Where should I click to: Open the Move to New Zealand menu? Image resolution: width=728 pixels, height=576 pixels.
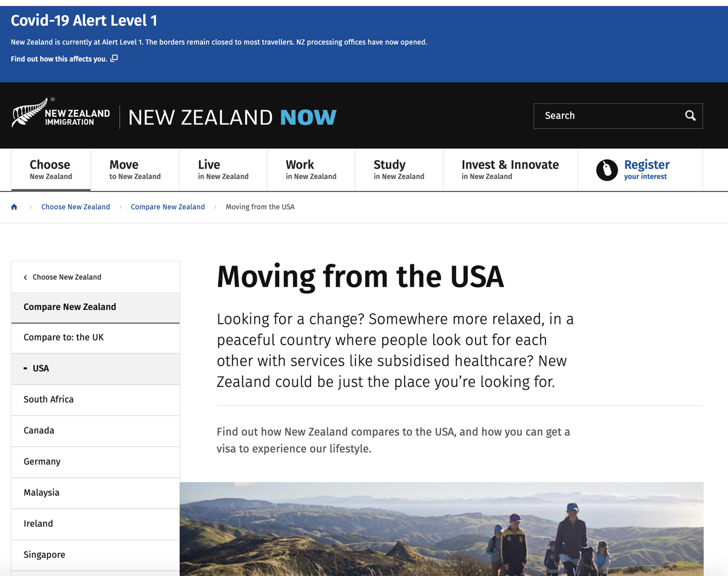135,170
